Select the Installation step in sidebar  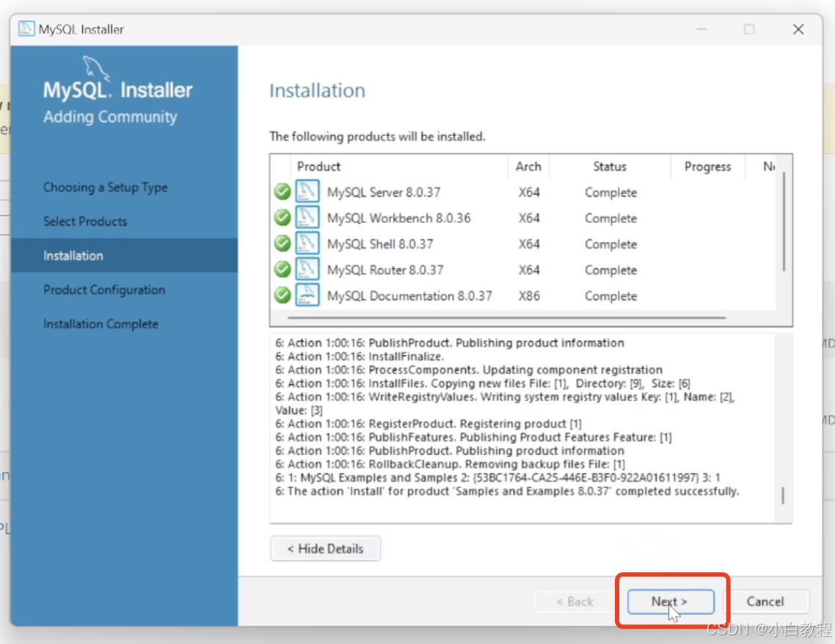tap(124, 255)
